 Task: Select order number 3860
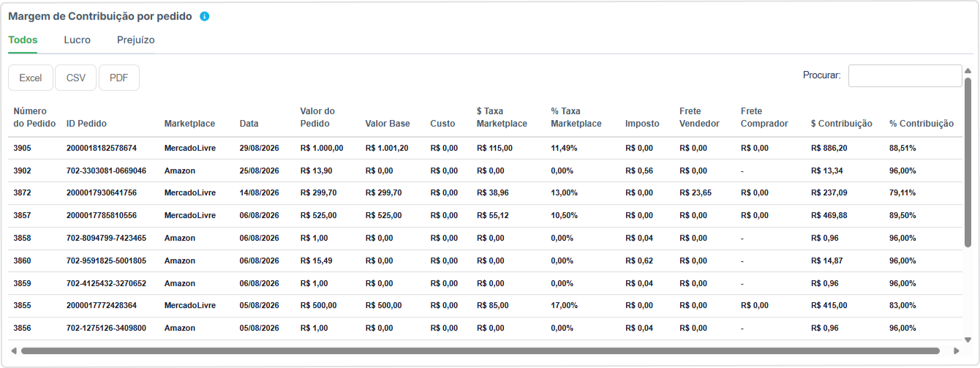coord(22,260)
